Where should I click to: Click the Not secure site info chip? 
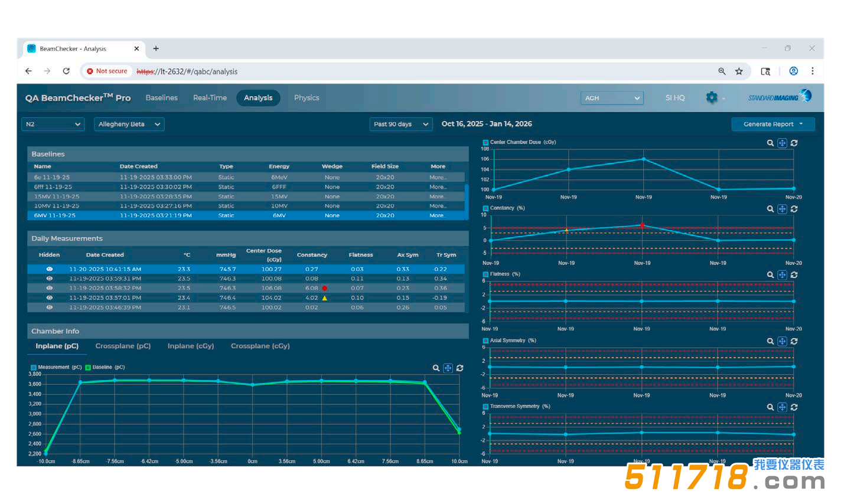point(107,71)
